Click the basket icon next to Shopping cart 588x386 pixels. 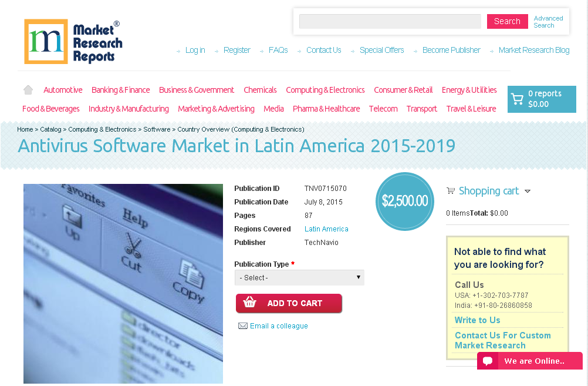tap(451, 190)
